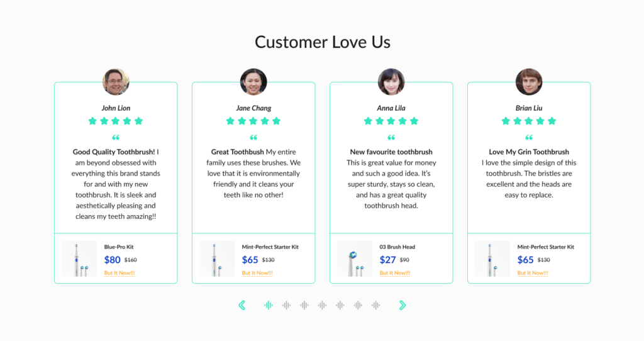The width and height of the screenshot is (644, 341).
Task: Click 'But It Now!!!' in Jane Chang's card
Action: click(x=257, y=273)
